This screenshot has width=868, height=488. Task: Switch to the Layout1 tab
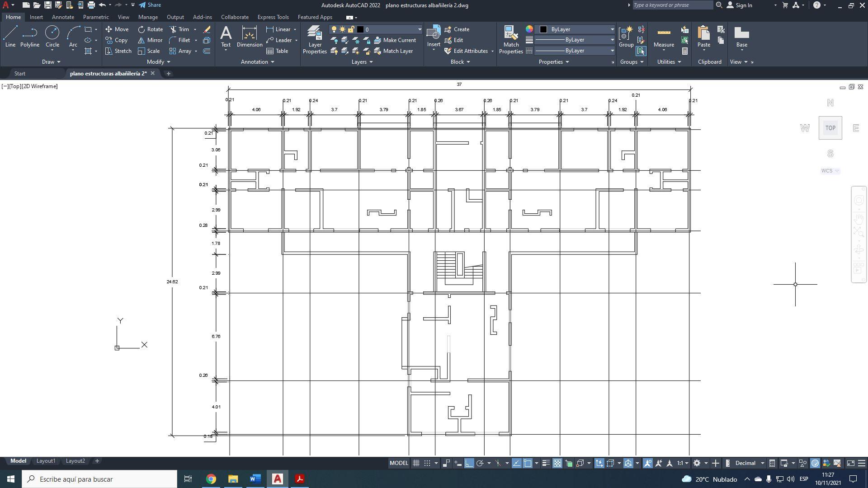pos(46,461)
